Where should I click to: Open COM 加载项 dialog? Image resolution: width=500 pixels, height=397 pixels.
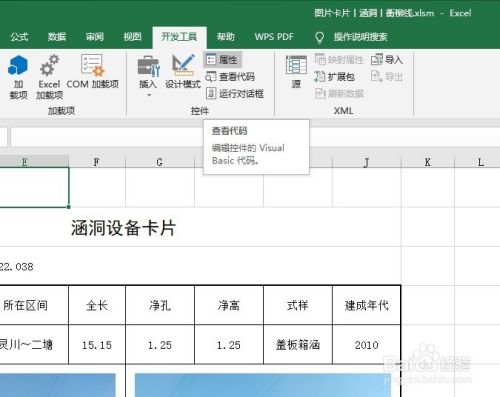point(92,72)
